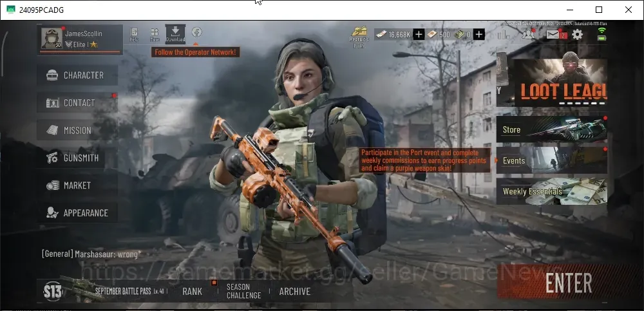Open the MARKET menu
The width and height of the screenshot is (644, 311).
pos(77,185)
